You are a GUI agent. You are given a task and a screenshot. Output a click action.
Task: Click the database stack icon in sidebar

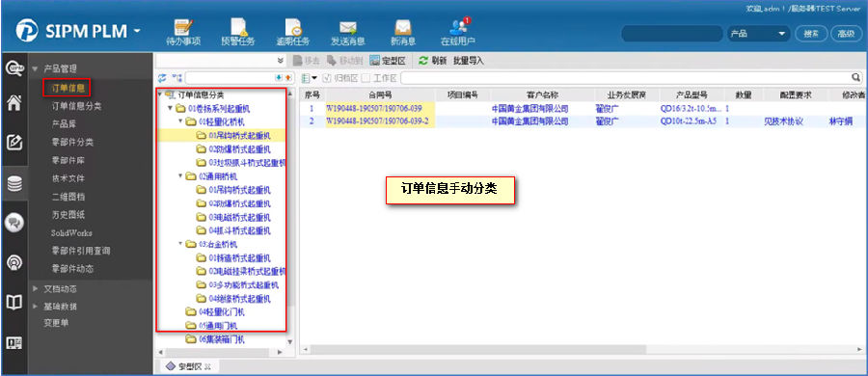pyautogui.click(x=14, y=183)
